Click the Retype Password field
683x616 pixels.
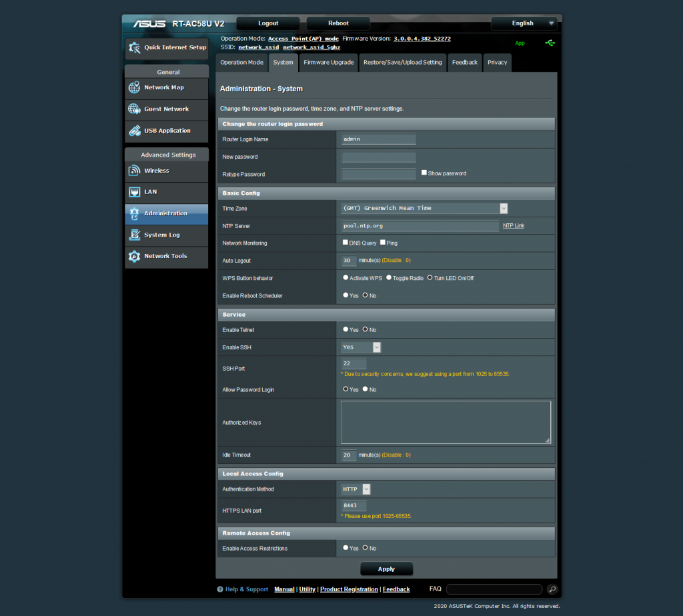click(379, 174)
